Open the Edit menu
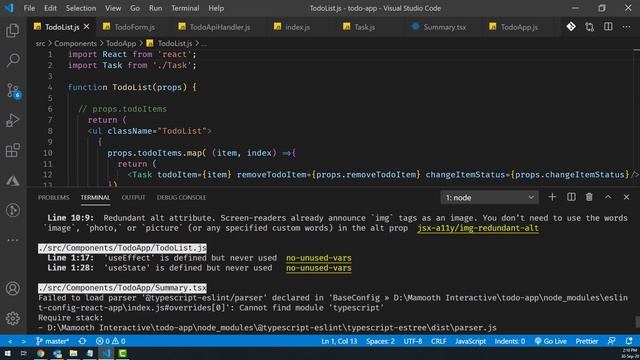This screenshot has width=640, height=360. [50, 8]
